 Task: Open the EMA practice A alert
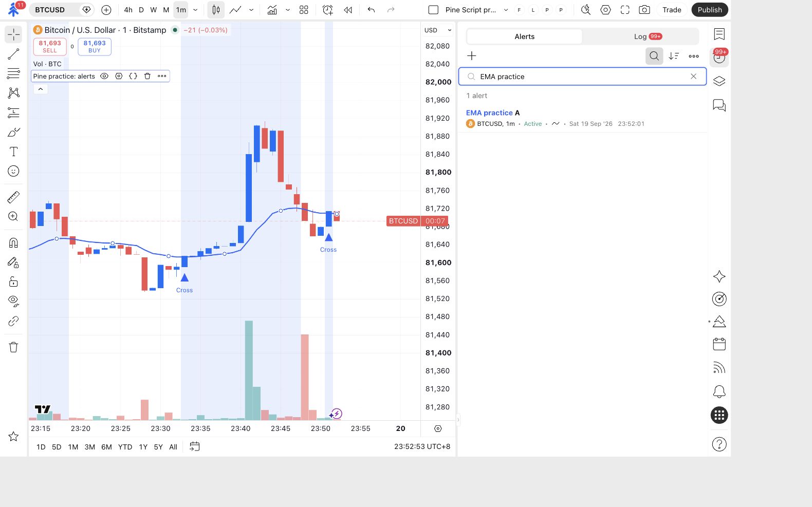click(x=583, y=118)
